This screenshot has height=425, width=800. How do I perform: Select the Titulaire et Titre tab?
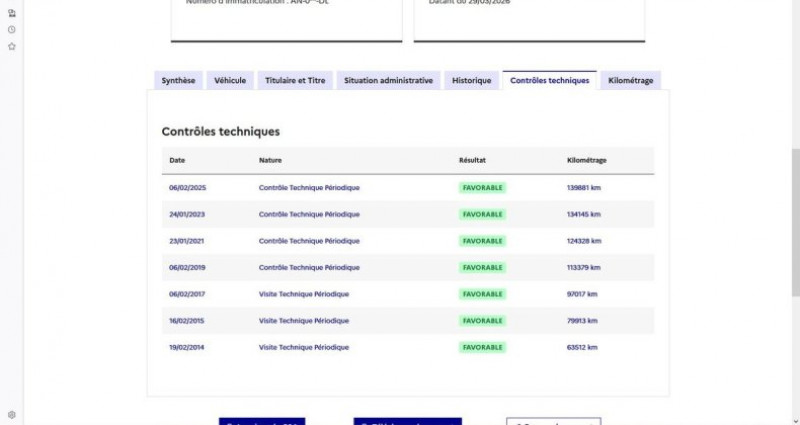[x=295, y=80]
